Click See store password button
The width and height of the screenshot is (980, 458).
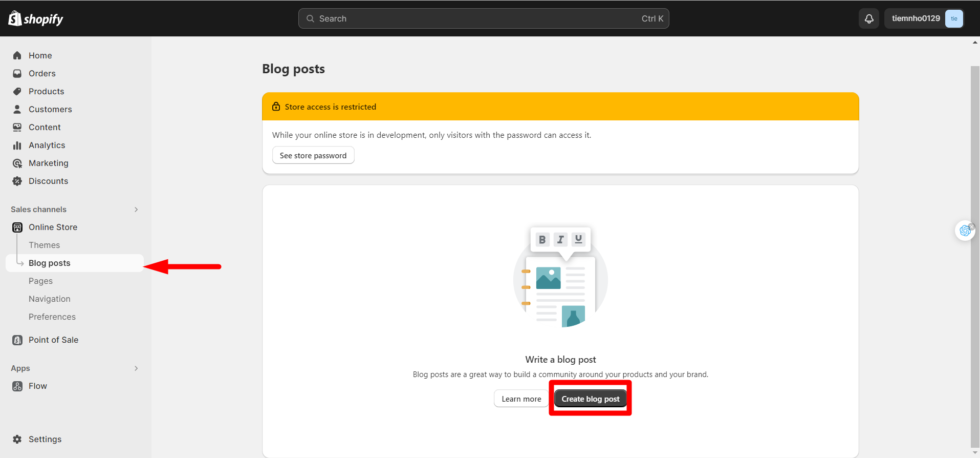tap(313, 155)
